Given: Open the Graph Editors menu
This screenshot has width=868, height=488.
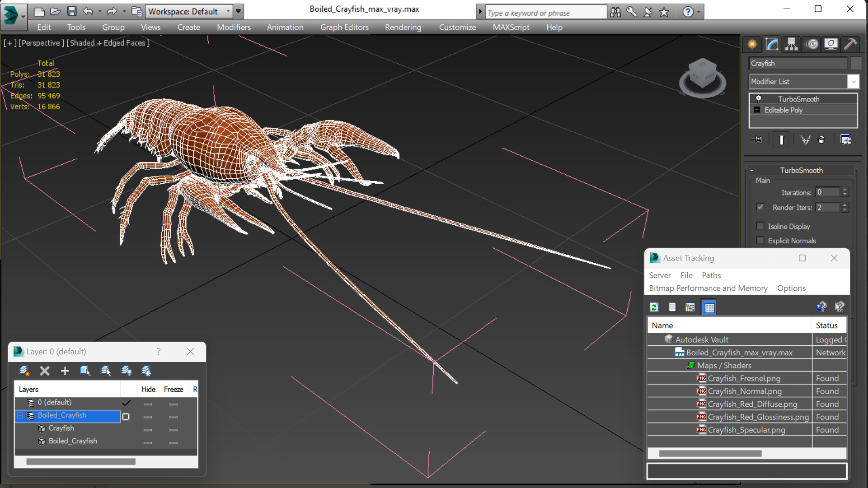Looking at the screenshot, I should click(x=344, y=27).
